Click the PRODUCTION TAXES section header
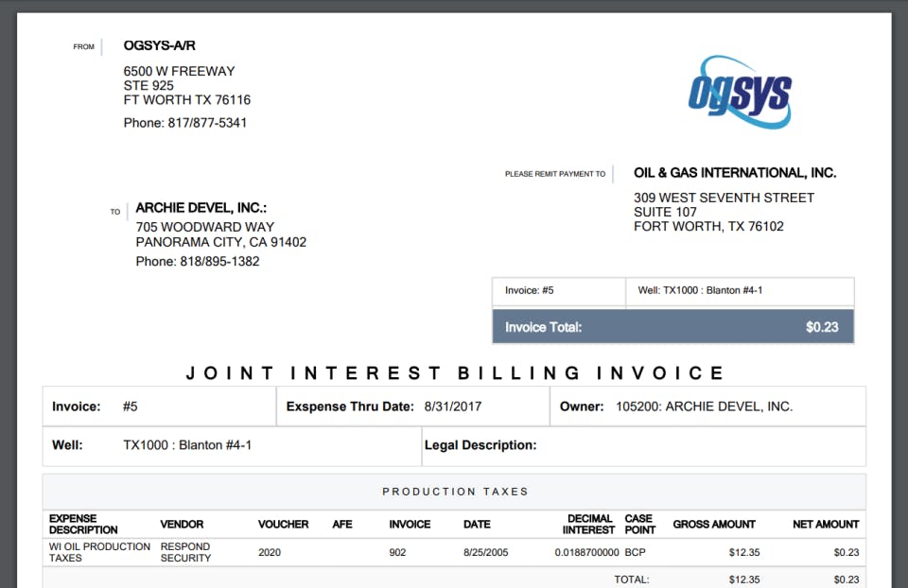Image resolution: width=908 pixels, height=588 pixels. tap(455, 492)
